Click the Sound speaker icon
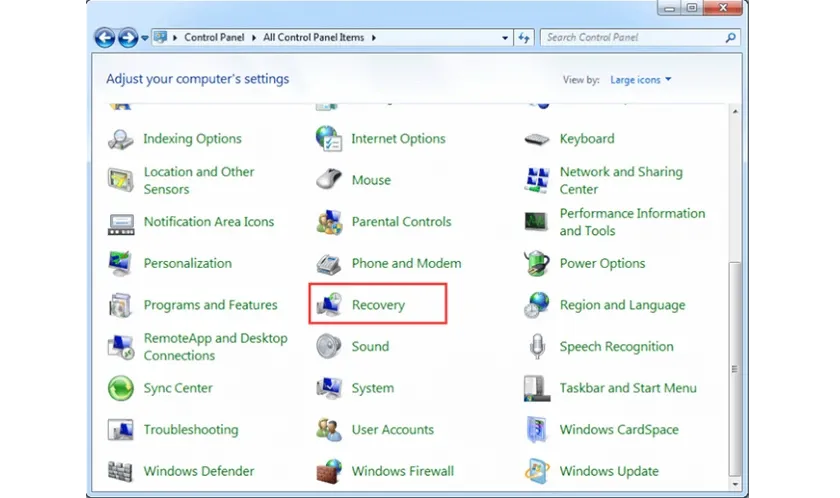 tap(328, 346)
